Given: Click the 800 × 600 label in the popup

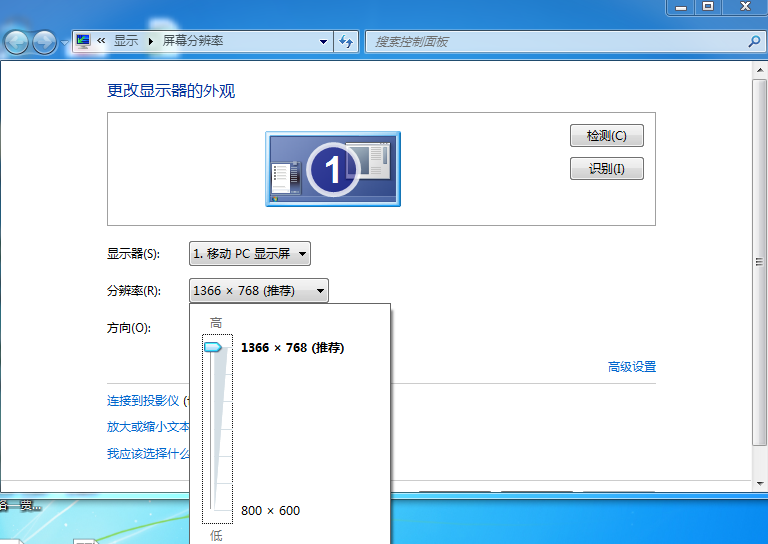Looking at the screenshot, I should (270, 511).
